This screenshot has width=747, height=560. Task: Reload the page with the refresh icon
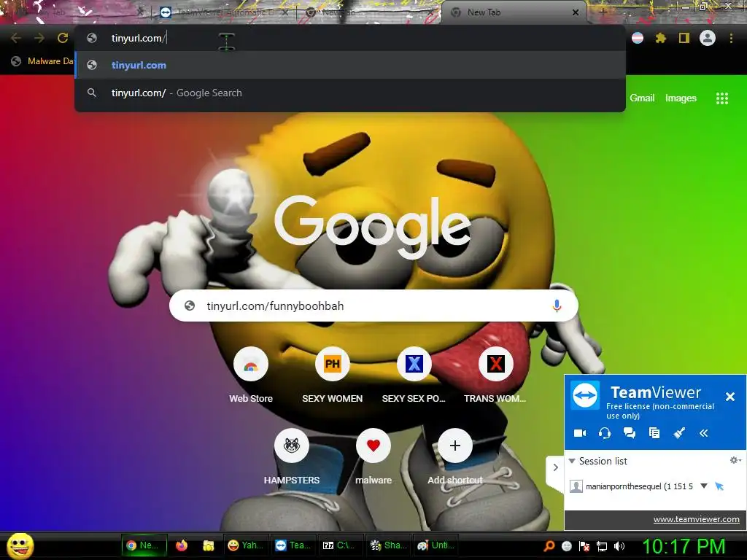tap(63, 38)
